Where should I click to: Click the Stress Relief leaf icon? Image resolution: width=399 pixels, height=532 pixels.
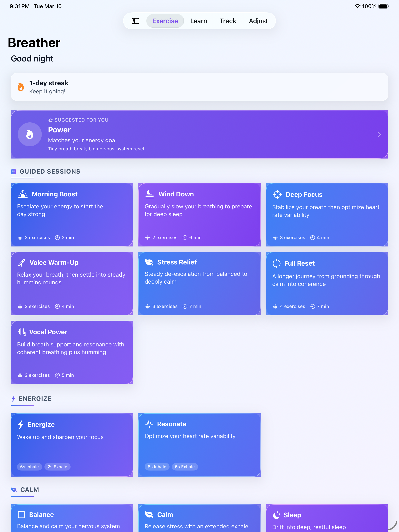tap(149, 262)
